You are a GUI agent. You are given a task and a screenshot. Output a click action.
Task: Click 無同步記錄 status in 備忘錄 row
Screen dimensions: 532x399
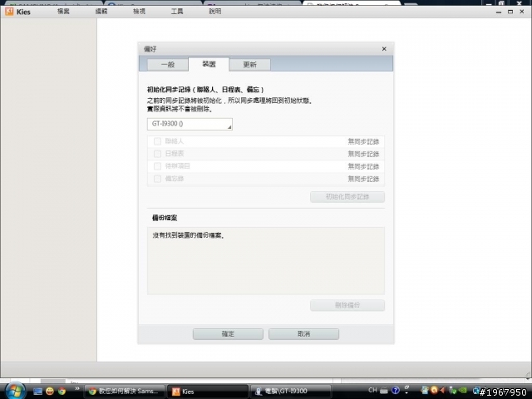pos(363,179)
